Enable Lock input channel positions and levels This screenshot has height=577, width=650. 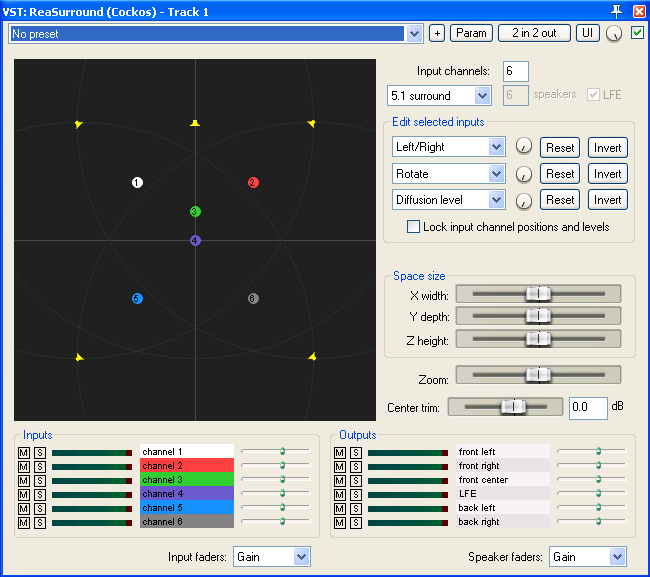click(413, 227)
